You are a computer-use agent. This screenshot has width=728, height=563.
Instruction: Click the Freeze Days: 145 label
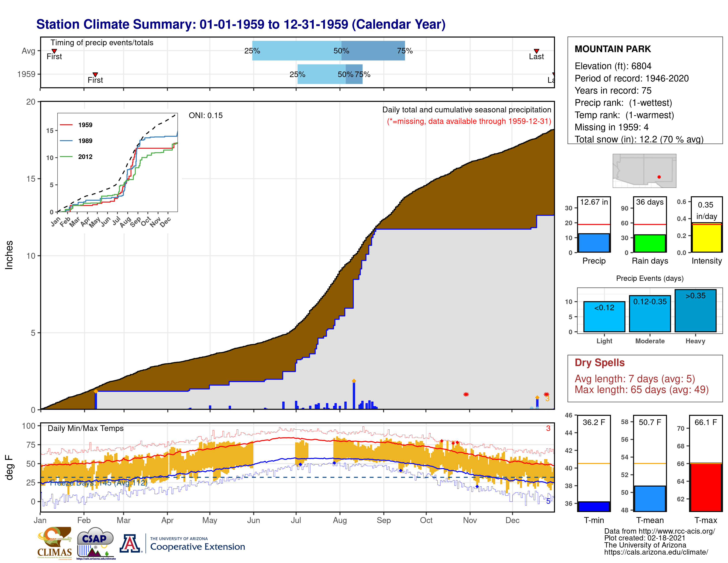[x=99, y=483]
